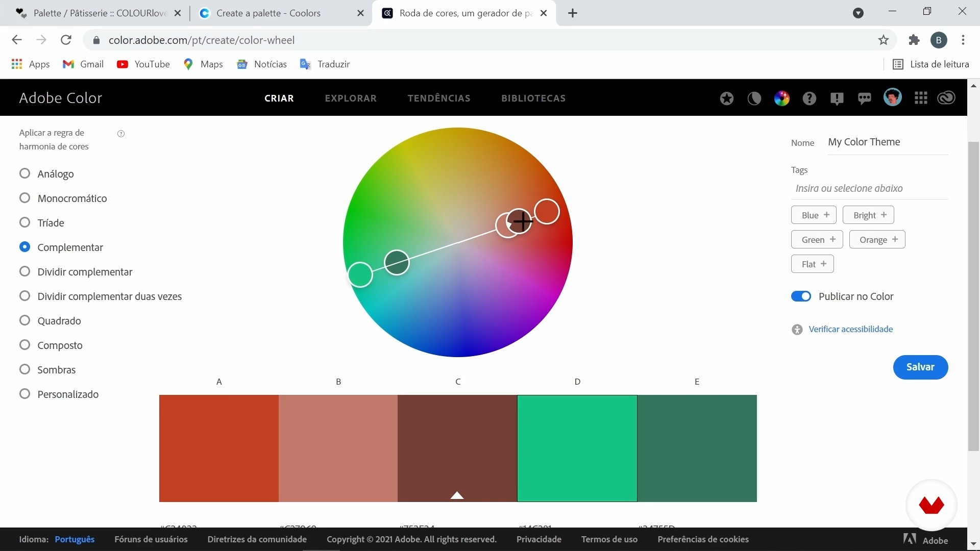Add the Flat tag
Viewport: 980px width, 551px height.
point(812,264)
